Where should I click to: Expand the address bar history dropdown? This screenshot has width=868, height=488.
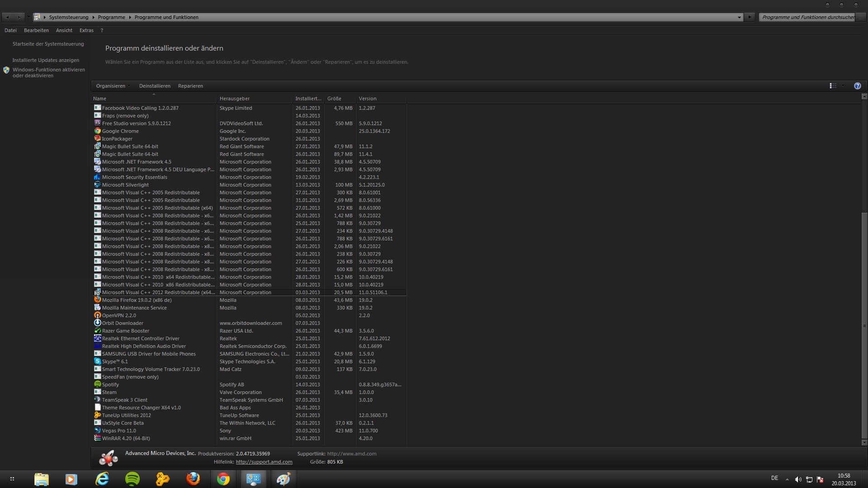click(739, 17)
